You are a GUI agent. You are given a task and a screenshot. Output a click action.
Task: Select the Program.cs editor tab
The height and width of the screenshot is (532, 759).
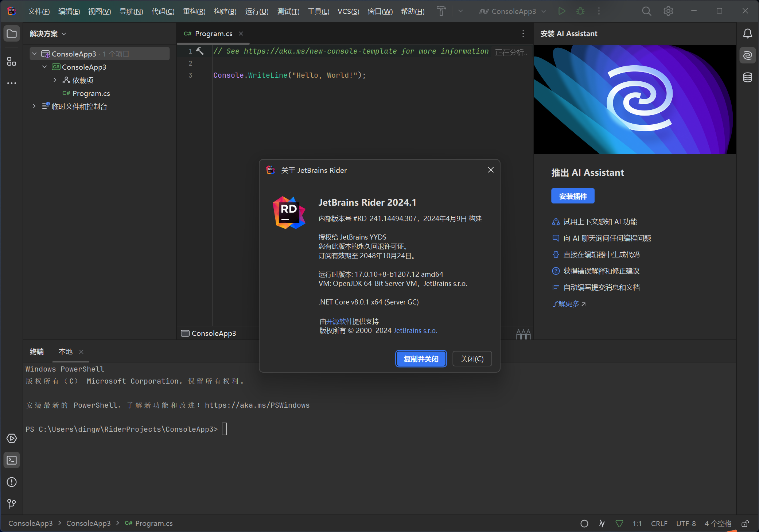click(x=213, y=34)
